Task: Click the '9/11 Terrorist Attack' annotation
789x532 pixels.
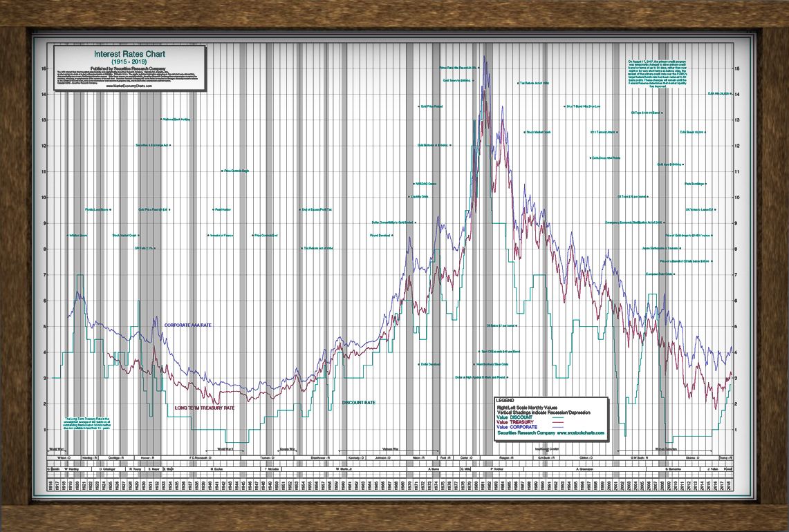Action: pyautogui.click(x=604, y=132)
